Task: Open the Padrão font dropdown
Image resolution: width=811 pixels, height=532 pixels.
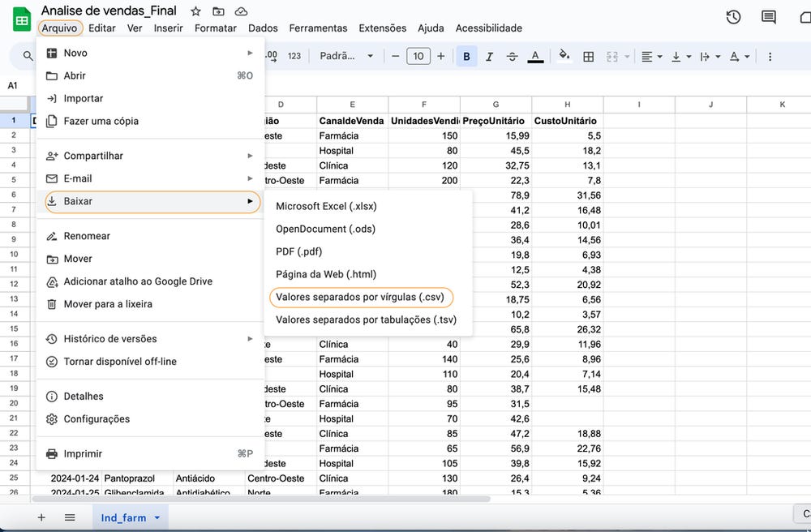Action: pyautogui.click(x=345, y=56)
